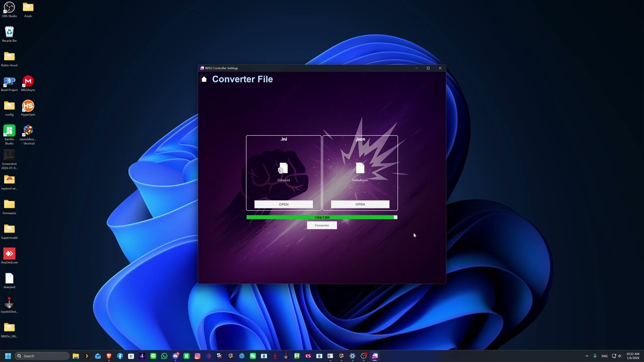
Task: Click the RPEG Controller Settings app icon in title bar
Action: tap(202, 68)
